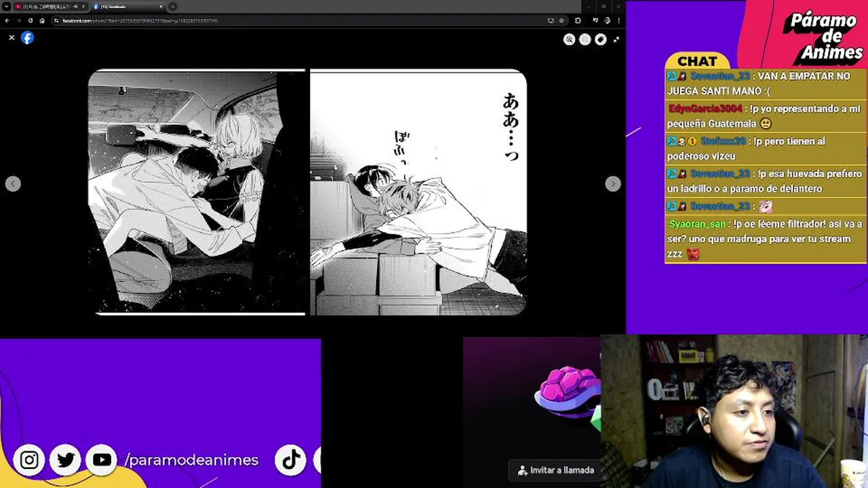
Task: Click the YouTube icon in overlay
Action: [102, 460]
